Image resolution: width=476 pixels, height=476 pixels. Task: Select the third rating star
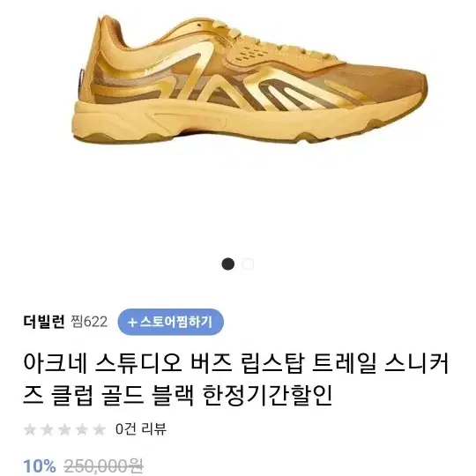click(64, 429)
